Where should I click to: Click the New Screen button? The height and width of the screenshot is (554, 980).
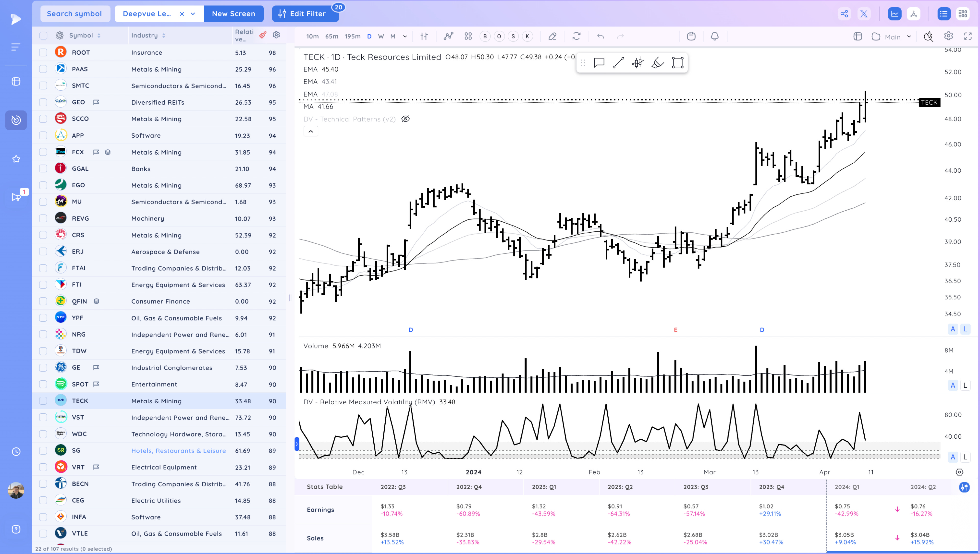(x=233, y=14)
